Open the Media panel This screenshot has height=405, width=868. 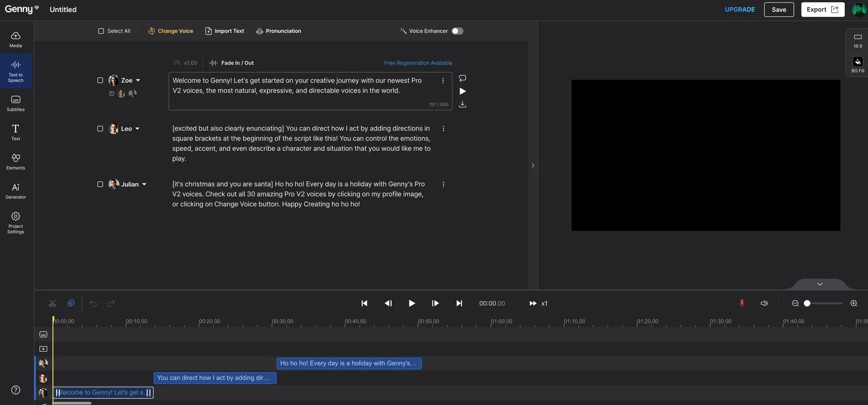pos(16,40)
